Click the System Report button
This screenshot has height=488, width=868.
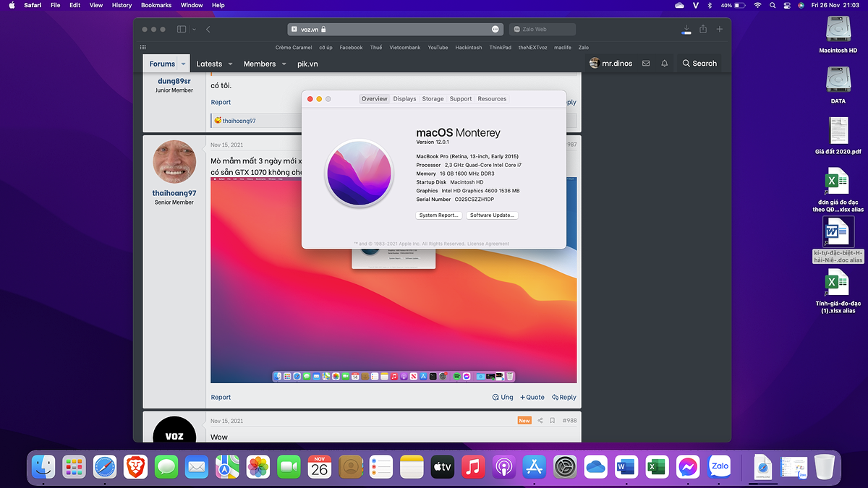pos(439,215)
